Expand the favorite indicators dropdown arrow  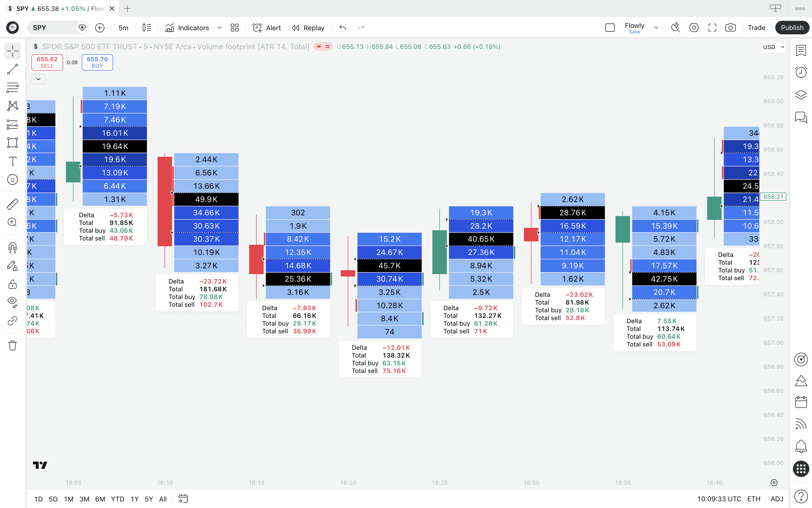tap(219, 28)
